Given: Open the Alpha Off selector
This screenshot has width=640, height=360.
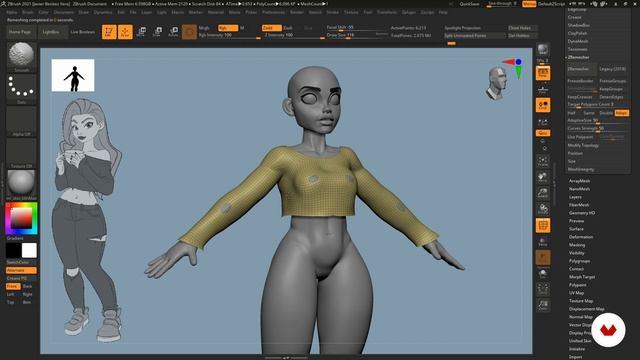Looking at the screenshot, I should coord(21,121).
